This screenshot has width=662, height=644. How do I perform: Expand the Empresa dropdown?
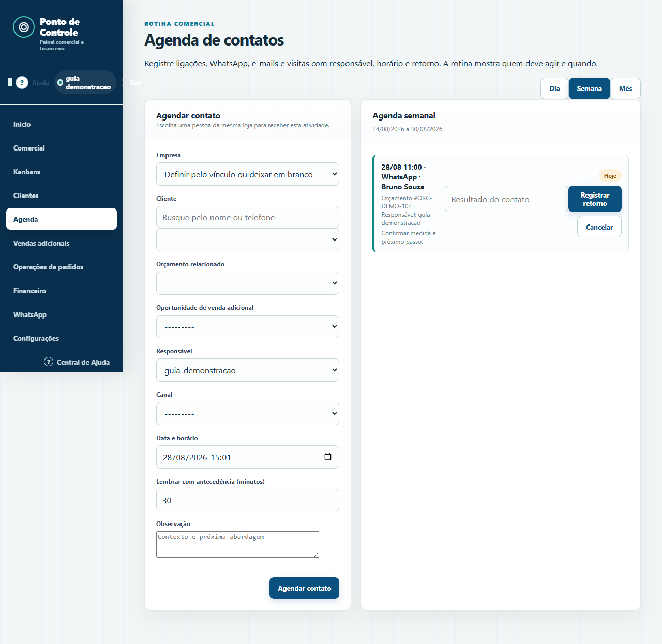pos(248,174)
